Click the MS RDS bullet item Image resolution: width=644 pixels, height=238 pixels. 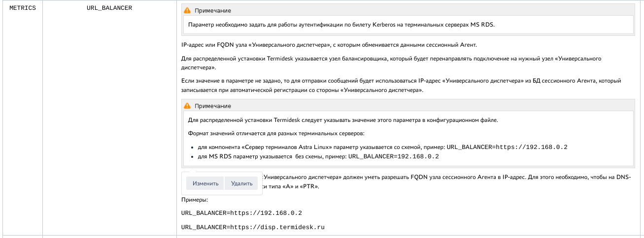click(x=318, y=156)
